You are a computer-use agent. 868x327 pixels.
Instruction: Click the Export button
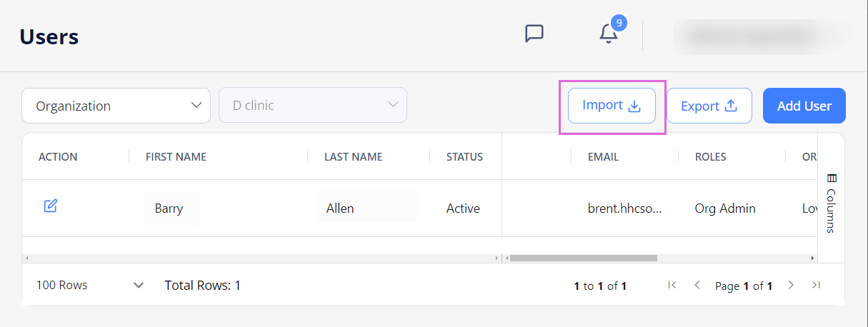coord(709,106)
